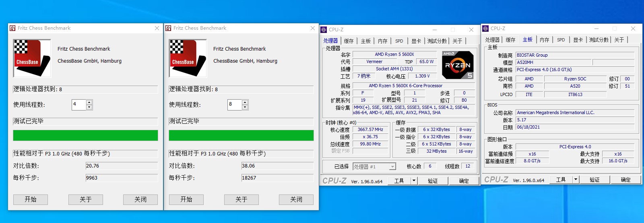Click the 'AMD Ryzen 5 5600X' name field
This screenshot has width=644, height=223.
coord(394,54)
